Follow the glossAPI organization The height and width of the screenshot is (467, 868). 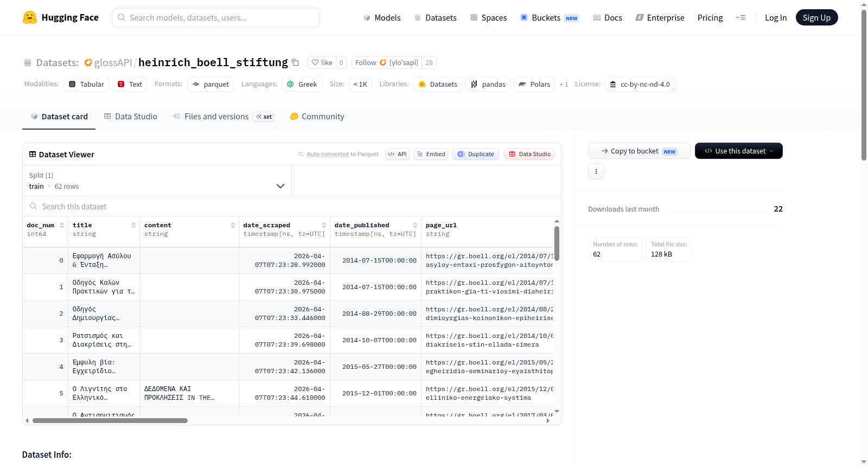pos(387,62)
